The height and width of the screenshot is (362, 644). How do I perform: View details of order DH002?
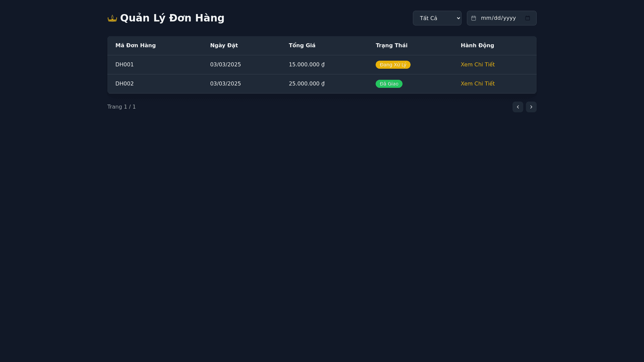[477, 84]
